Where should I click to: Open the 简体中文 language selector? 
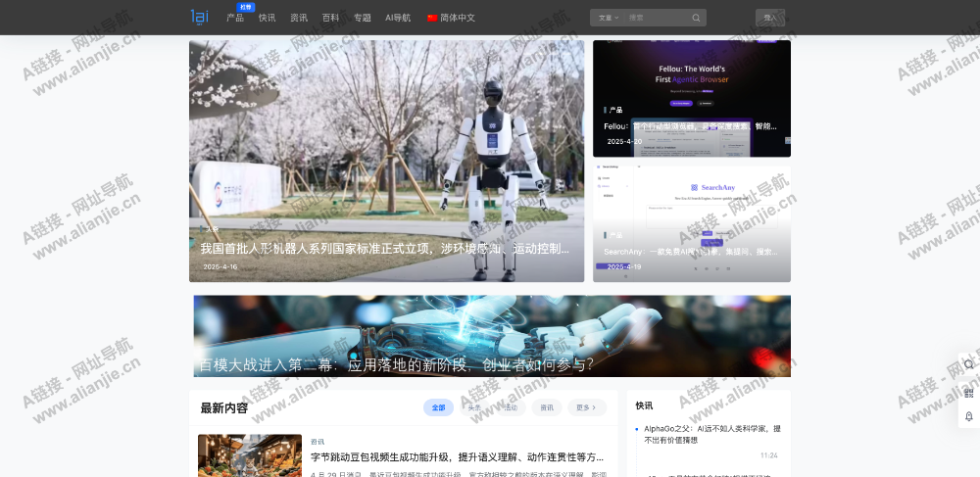(x=458, y=18)
